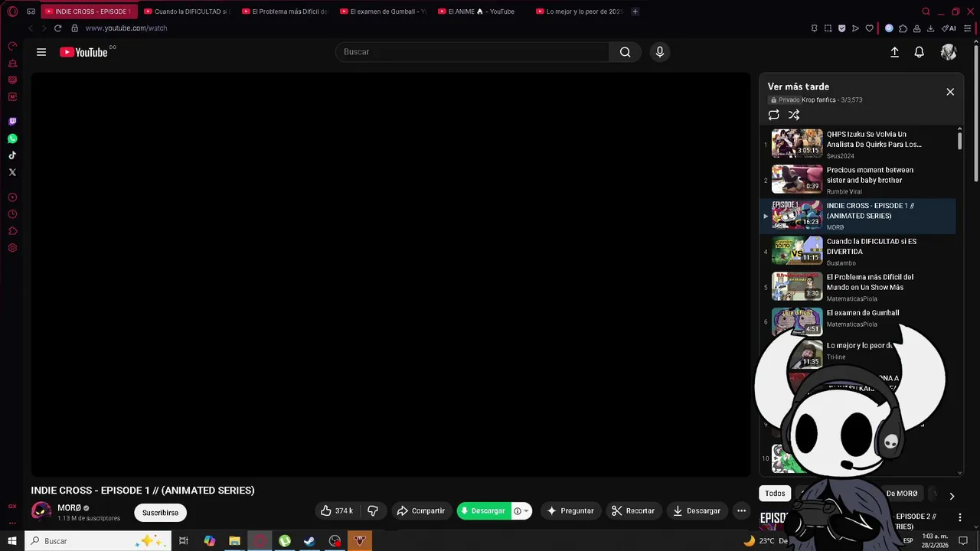The height and width of the screenshot is (551, 980).
Task: Reload the page
Action: (57, 28)
